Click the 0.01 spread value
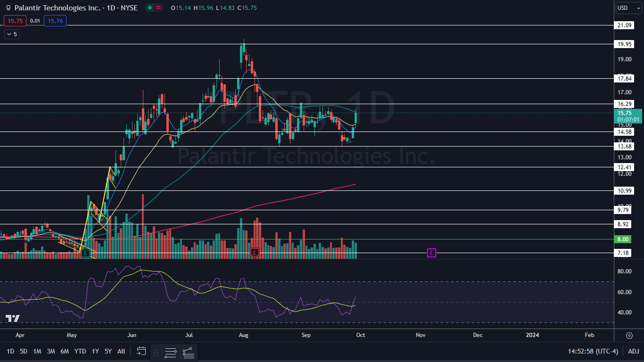644x362 pixels. (35, 21)
